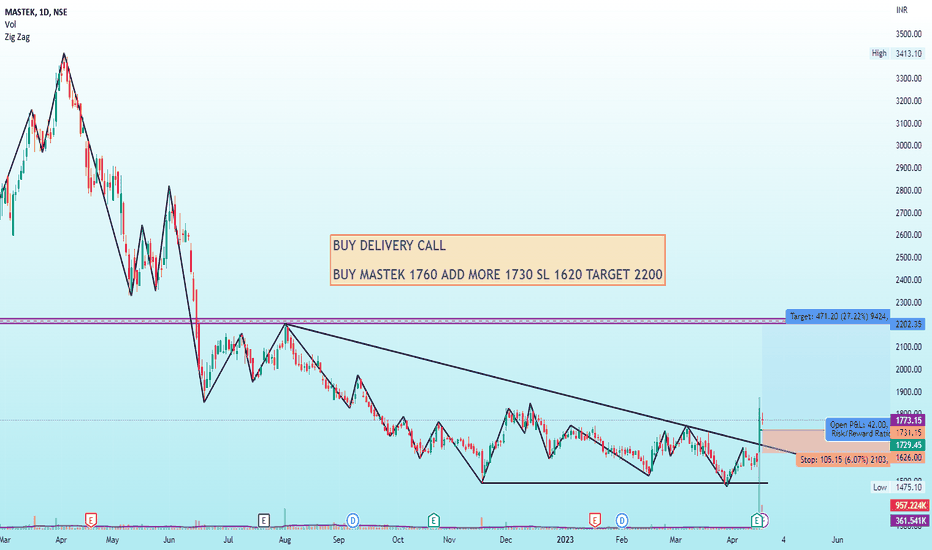932x550 pixels.
Task: Click the orange 1731.15 entry price tag
Action: point(908,433)
